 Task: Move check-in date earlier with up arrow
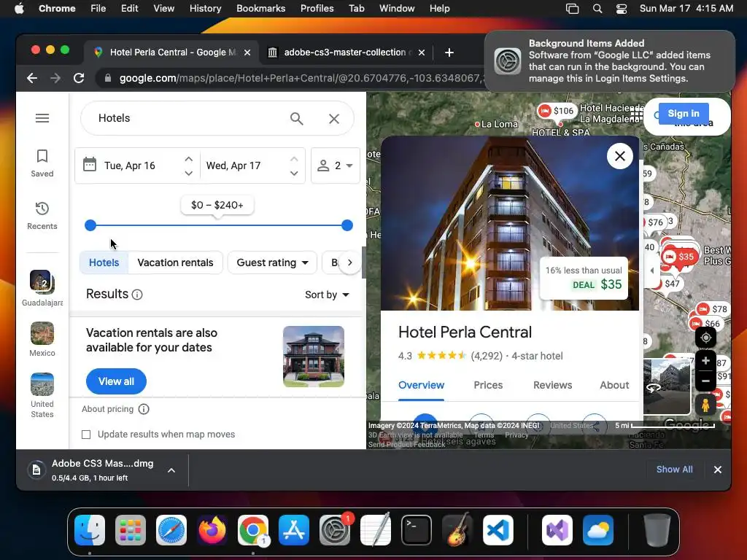point(189,158)
